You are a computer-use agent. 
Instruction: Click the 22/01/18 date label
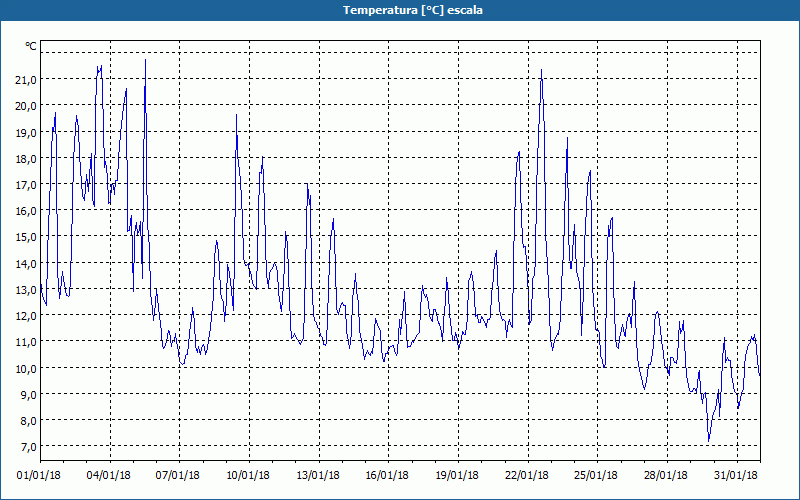(x=527, y=476)
